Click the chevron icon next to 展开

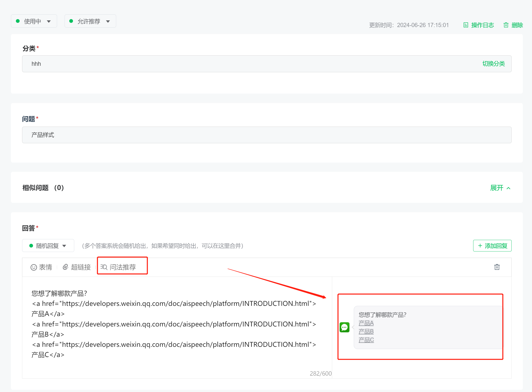(x=508, y=188)
